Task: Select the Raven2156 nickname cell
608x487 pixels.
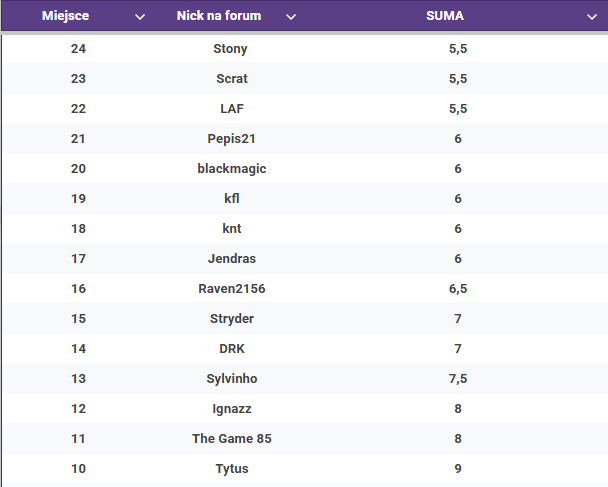Action: pos(232,288)
